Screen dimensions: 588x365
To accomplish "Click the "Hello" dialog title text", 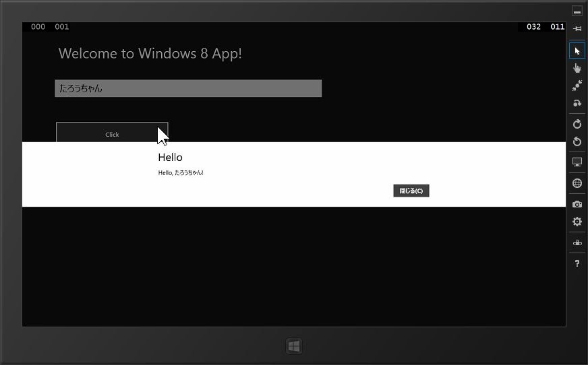I will click(170, 157).
